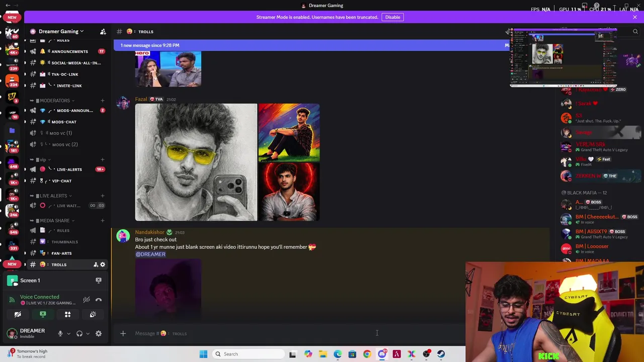Mute the microphone
The width and height of the screenshot is (644, 362).
(60, 333)
